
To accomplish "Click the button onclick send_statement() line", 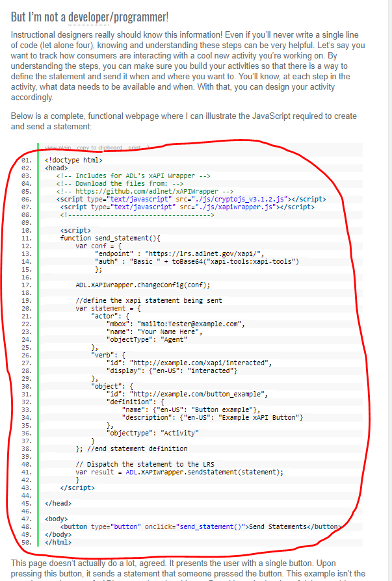I will click(x=200, y=526).
